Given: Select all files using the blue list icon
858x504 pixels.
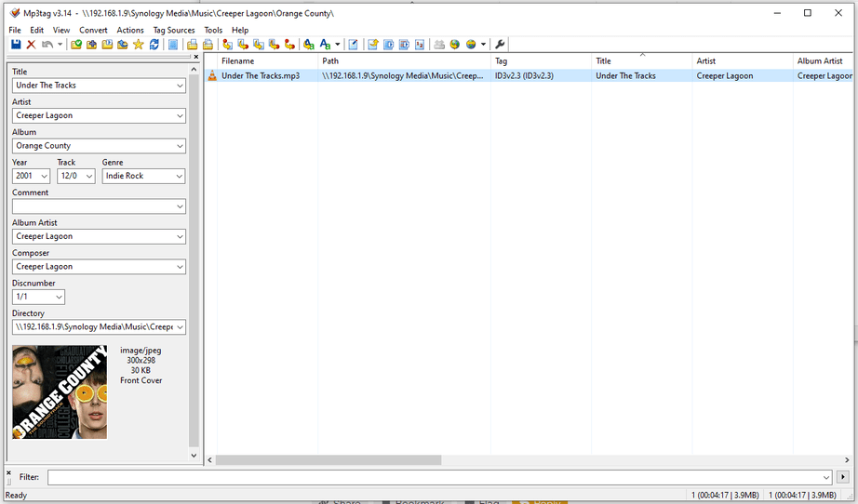Looking at the screenshot, I should [x=173, y=45].
